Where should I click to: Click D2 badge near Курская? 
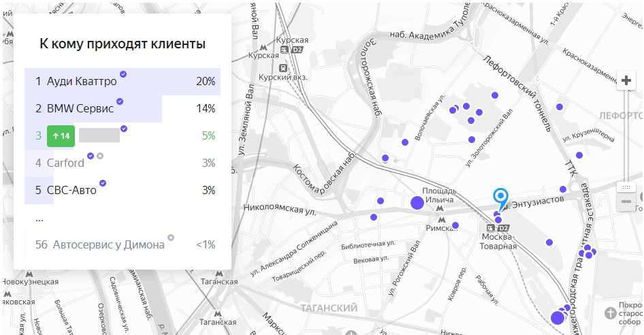tap(297, 50)
